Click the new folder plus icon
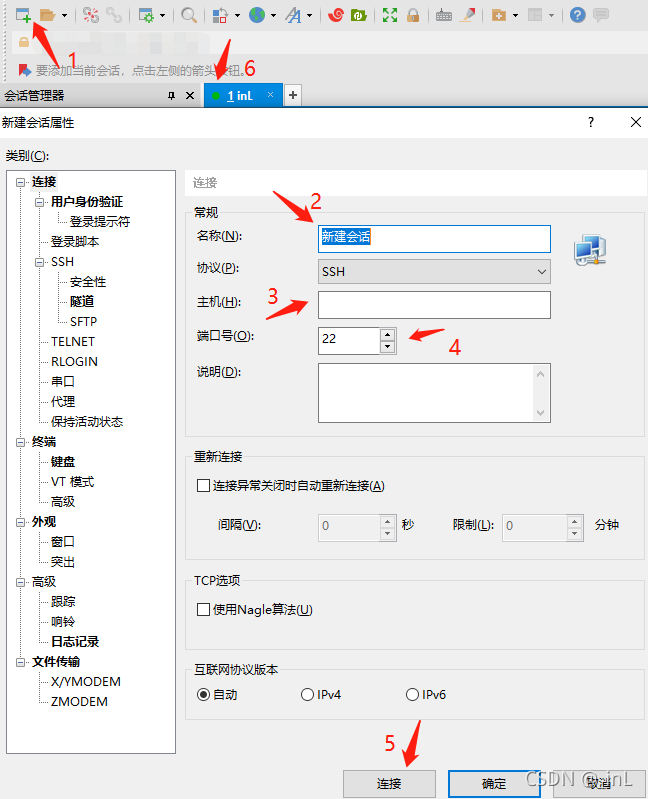This screenshot has width=648, height=799. [x=499, y=15]
